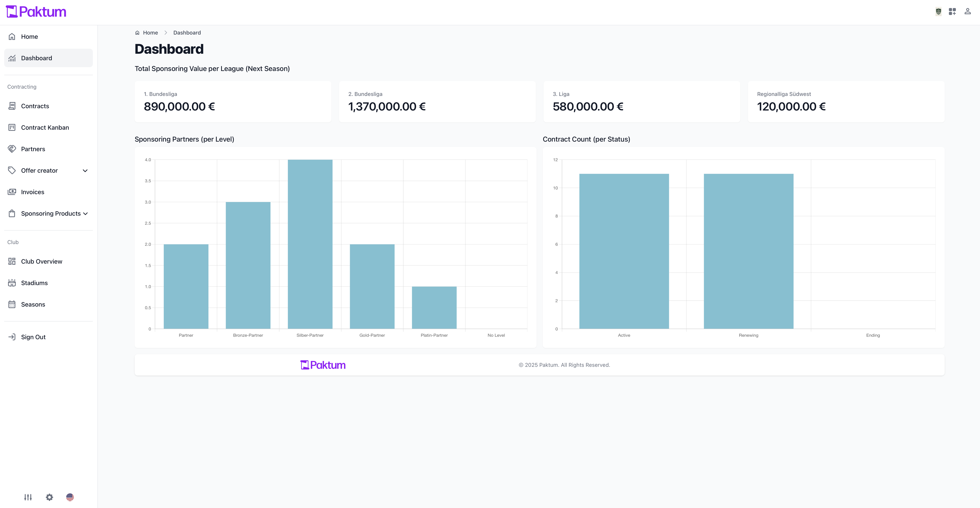
Task: Click the Sign Out arrow icon
Action: [12, 337]
